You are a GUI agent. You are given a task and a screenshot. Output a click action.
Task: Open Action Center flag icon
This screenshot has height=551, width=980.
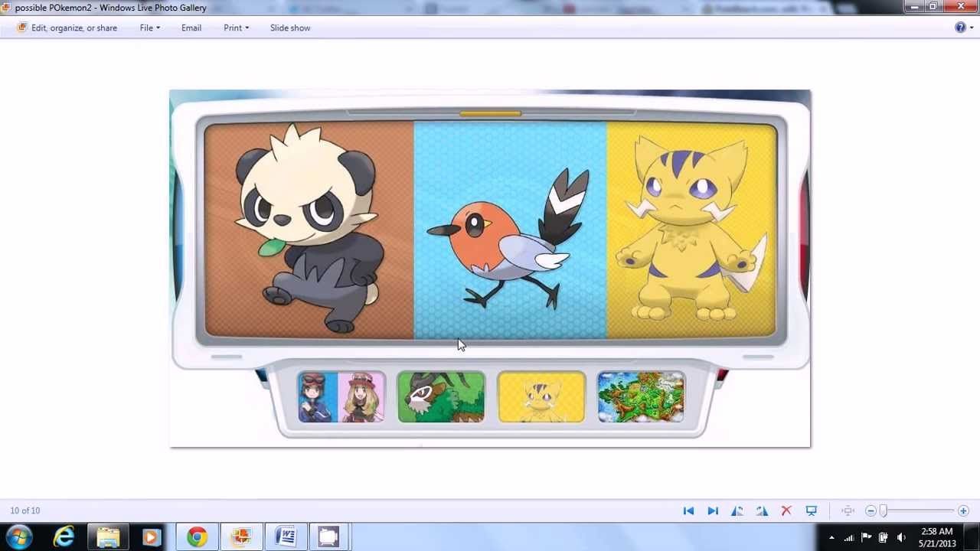(x=866, y=538)
